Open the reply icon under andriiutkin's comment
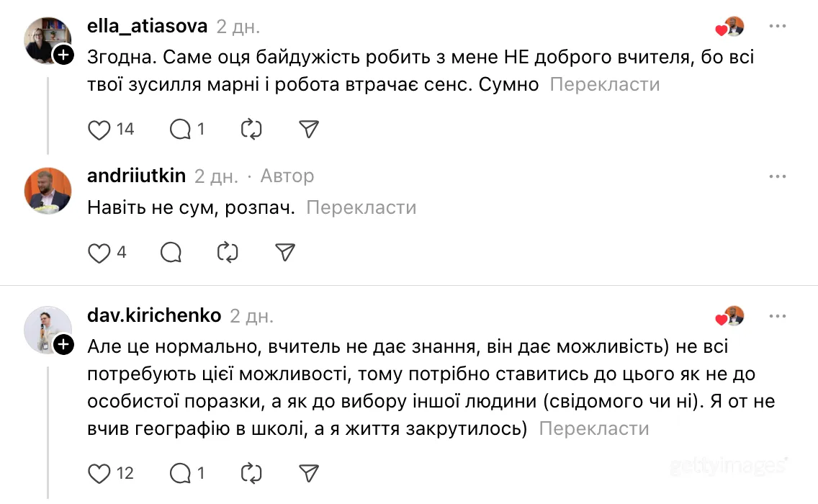This screenshot has height=504, width=818. tap(171, 253)
